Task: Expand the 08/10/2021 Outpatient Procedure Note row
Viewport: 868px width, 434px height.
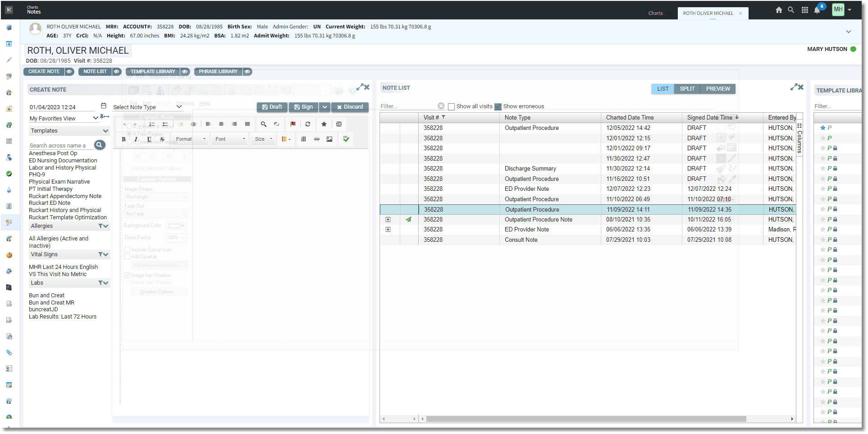Action: click(x=388, y=220)
